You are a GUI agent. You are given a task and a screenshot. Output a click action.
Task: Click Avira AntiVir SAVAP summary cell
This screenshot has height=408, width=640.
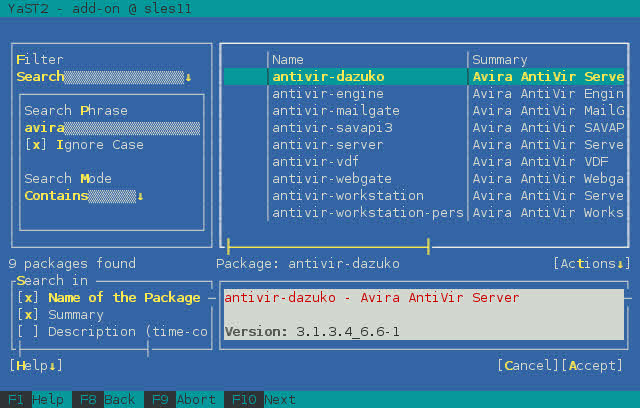[x=548, y=128]
